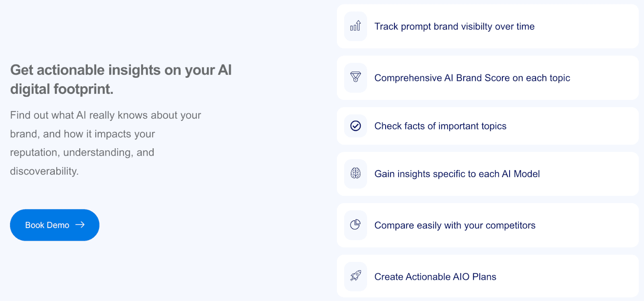Open 'Create Actionable AIO Plans'

(435, 277)
